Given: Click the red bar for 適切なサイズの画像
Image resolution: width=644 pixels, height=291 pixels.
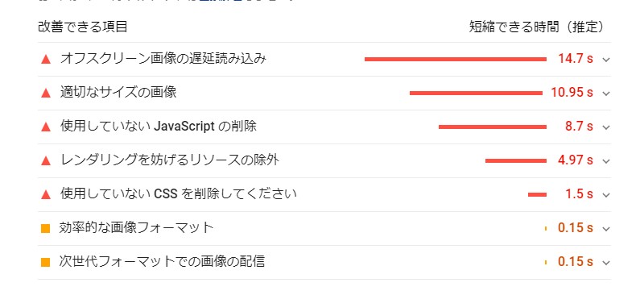Looking at the screenshot, I should pyautogui.click(x=476, y=93).
